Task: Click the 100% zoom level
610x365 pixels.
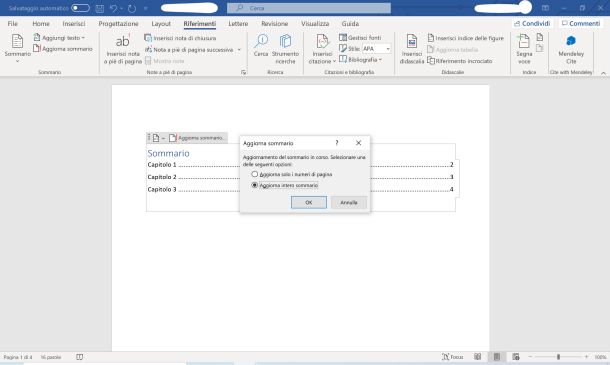Action: pos(600,357)
